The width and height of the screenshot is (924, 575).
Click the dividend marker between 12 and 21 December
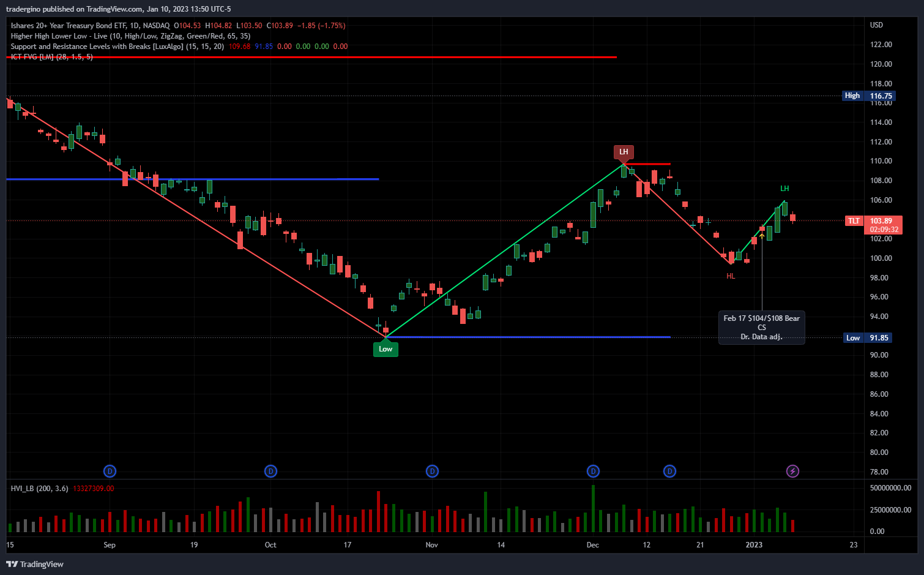(670, 471)
